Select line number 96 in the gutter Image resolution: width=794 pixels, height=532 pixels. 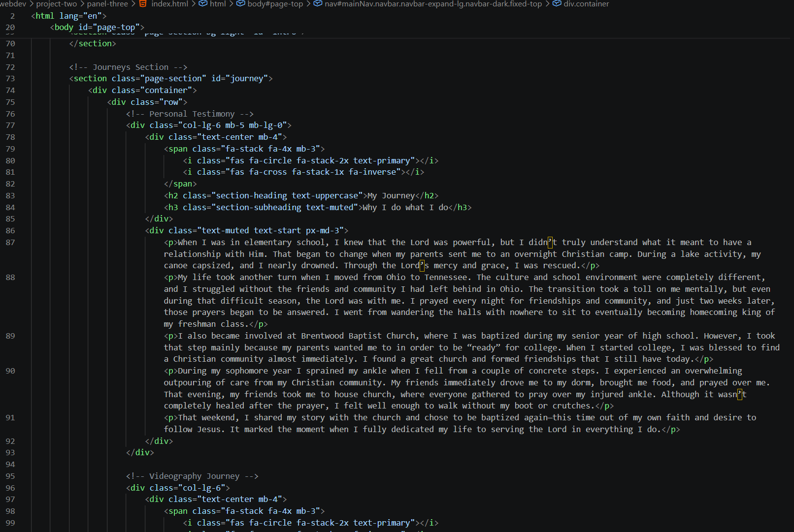click(10, 488)
